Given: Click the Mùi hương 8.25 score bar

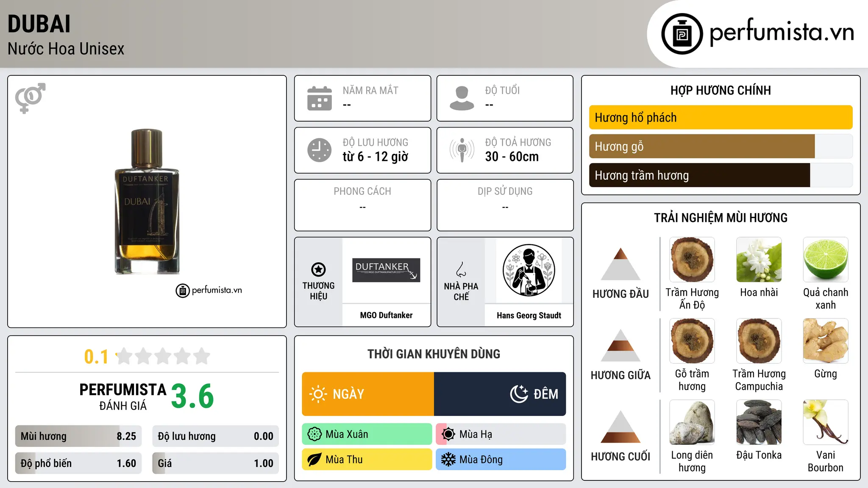Looking at the screenshot, I should click(78, 436).
